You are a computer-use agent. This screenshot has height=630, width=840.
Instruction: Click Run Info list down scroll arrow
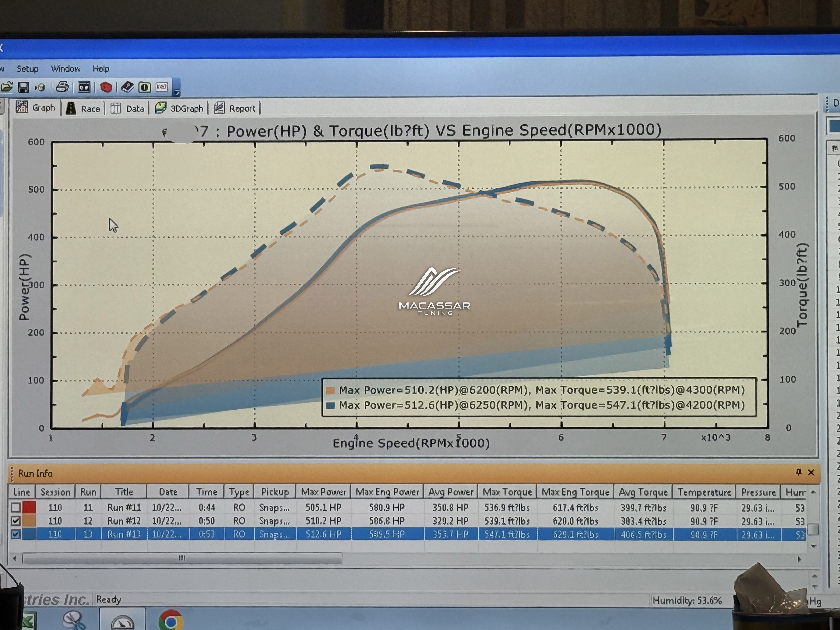click(x=813, y=546)
